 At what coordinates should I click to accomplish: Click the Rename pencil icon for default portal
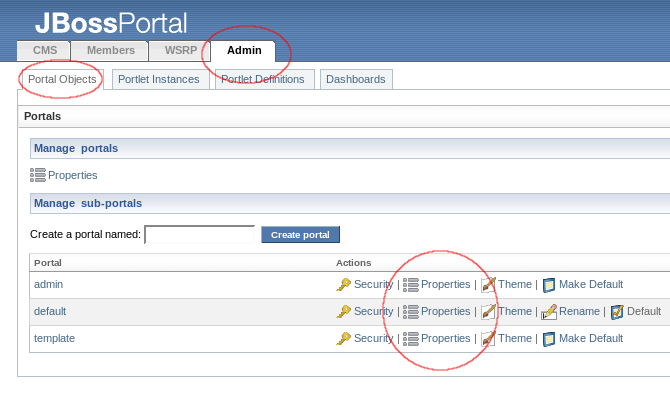click(x=549, y=312)
